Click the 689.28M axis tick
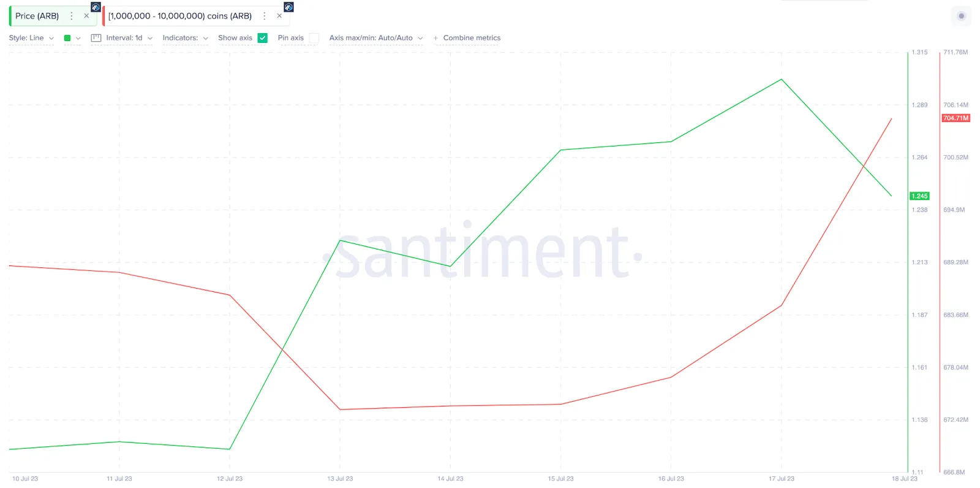 click(956, 262)
